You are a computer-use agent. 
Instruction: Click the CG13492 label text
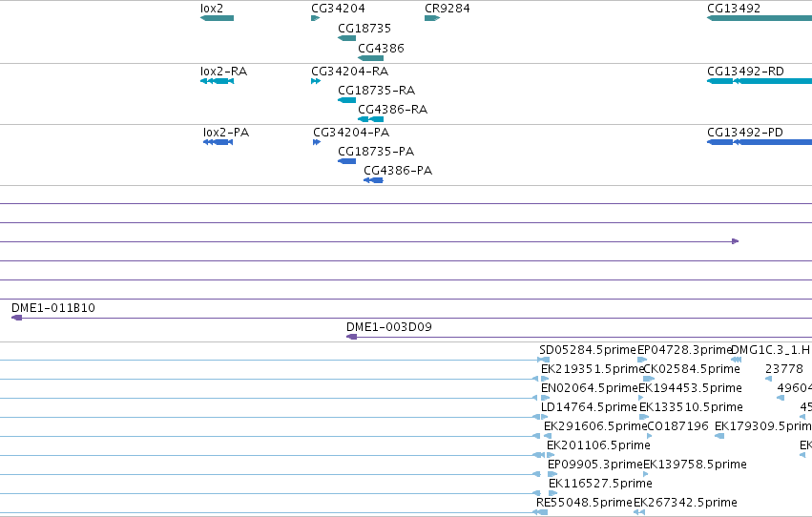(x=734, y=9)
